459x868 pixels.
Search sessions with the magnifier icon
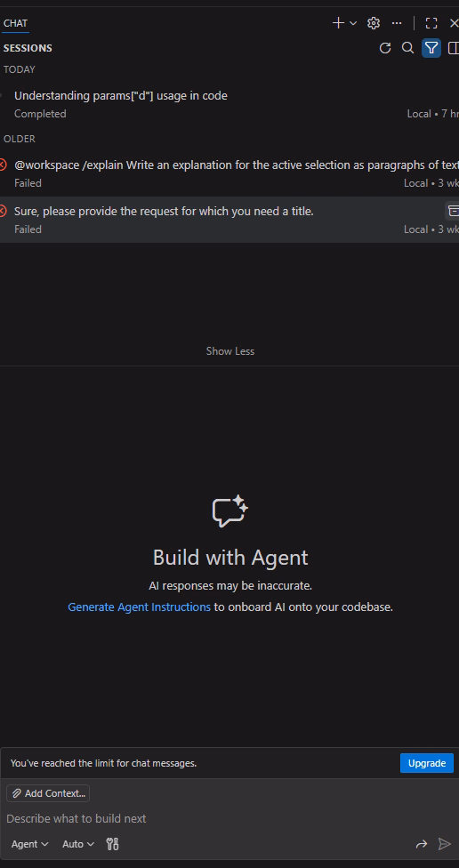coord(407,48)
